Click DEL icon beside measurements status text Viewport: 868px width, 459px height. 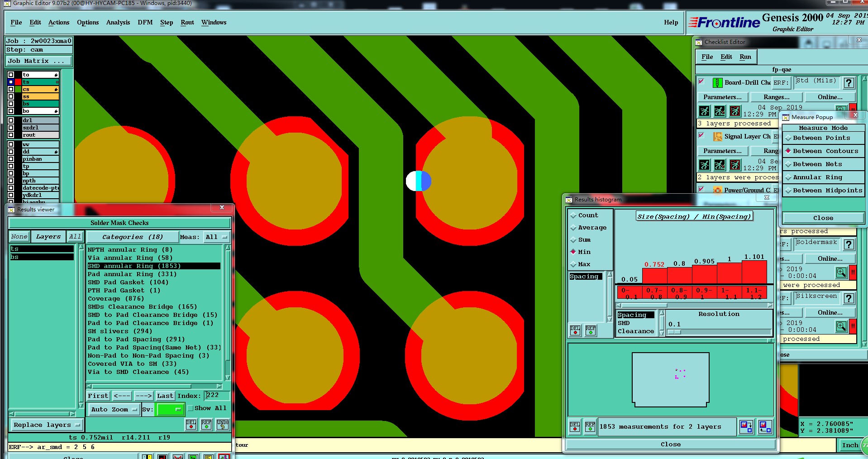(x=575, y=426)
